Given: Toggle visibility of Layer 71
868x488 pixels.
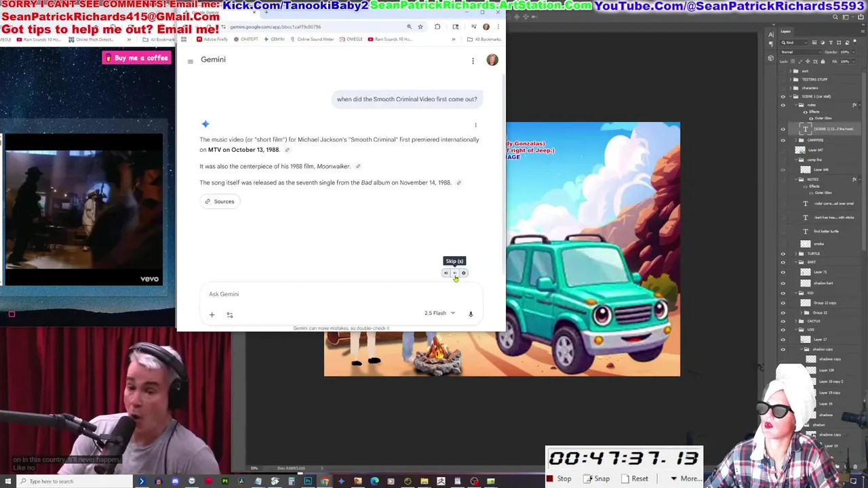Looking at the screenshot, I should click(x=783, y=272).
